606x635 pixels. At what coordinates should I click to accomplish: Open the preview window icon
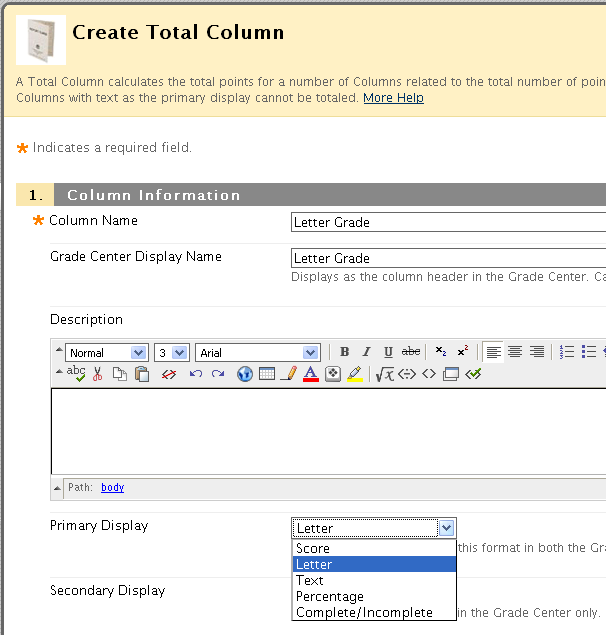coord(451,374)
